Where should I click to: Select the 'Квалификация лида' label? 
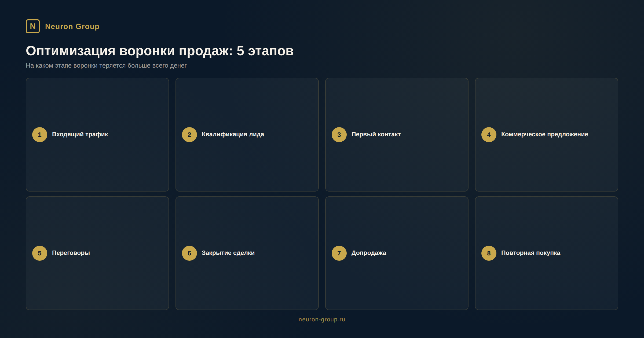pos(233,134)
